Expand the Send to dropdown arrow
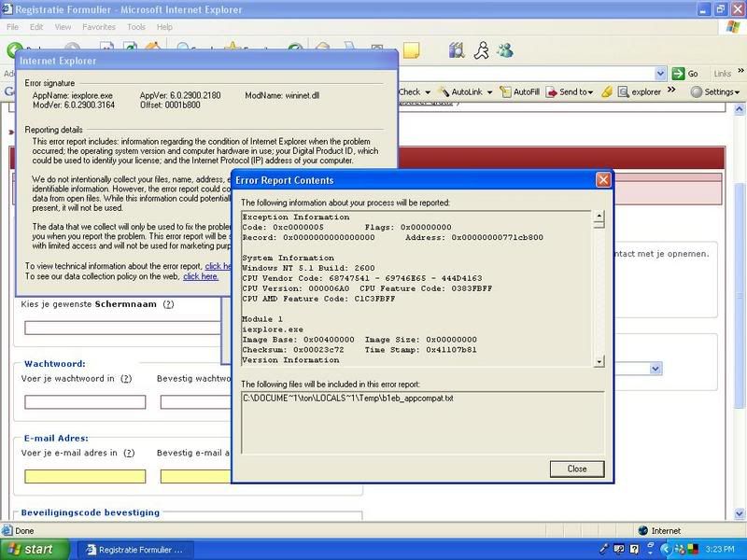 point(591,92)
